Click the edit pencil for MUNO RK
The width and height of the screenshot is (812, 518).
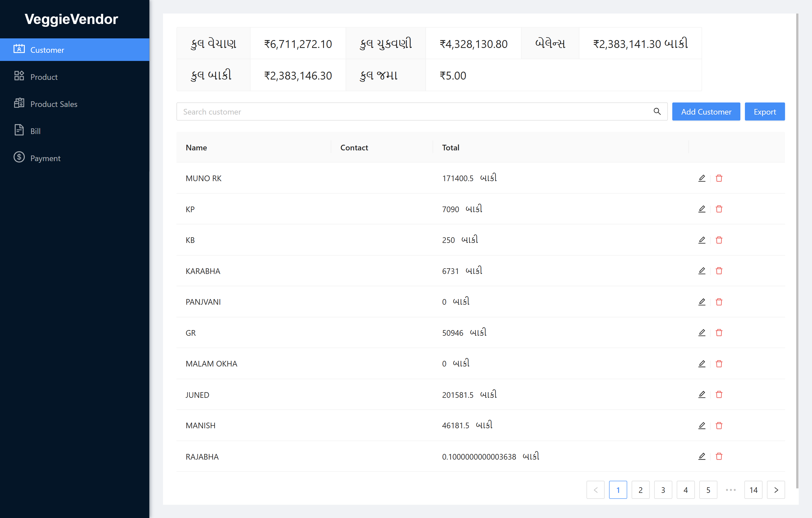(x=702, y=178)
